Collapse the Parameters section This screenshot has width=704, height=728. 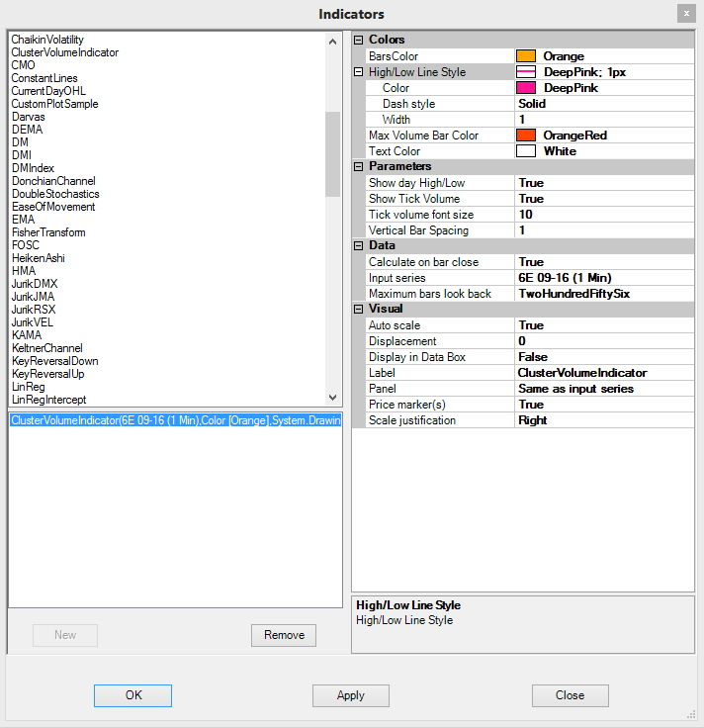359,167
